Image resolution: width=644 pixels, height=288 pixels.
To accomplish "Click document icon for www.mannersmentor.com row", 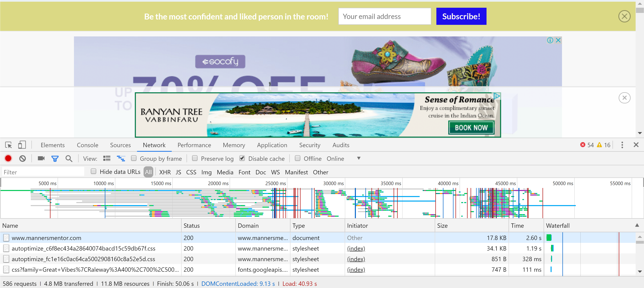I will click(x=6, y=238).
